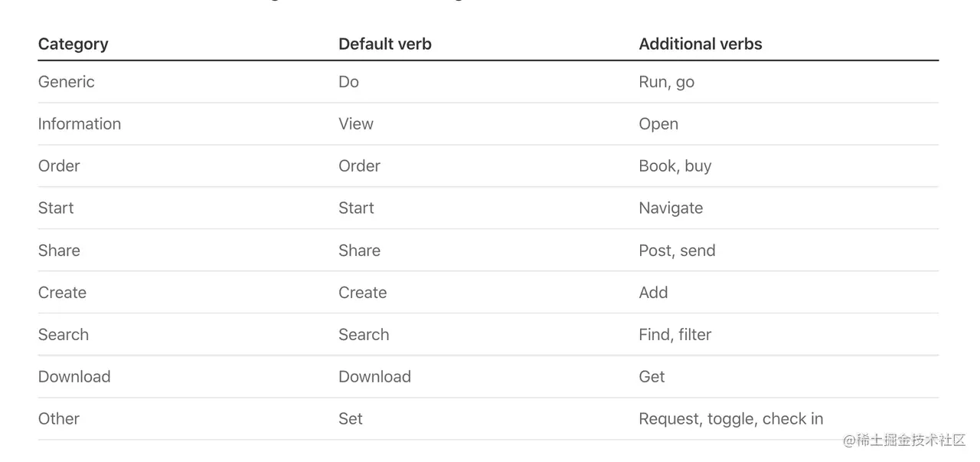Select the 'Run, go' additional verbs cell
The width and height of the screenshot is (980, 462).
coord(666,82)
